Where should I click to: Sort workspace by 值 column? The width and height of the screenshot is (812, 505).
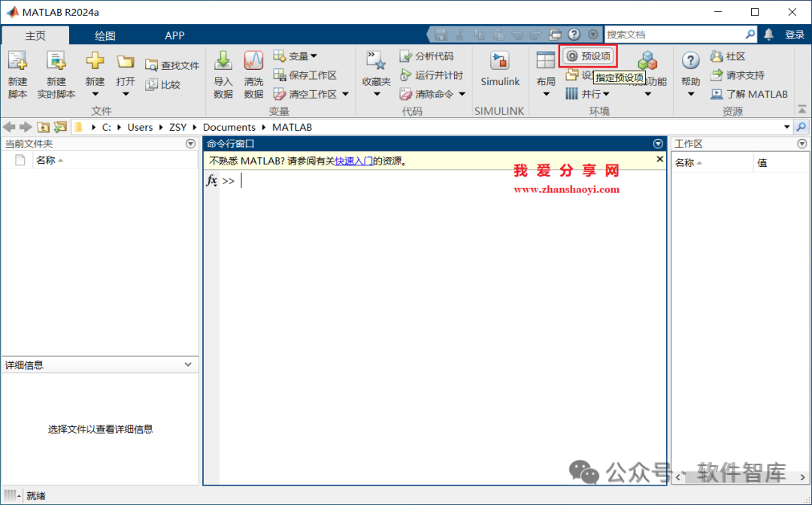click(x=780, y=162)
